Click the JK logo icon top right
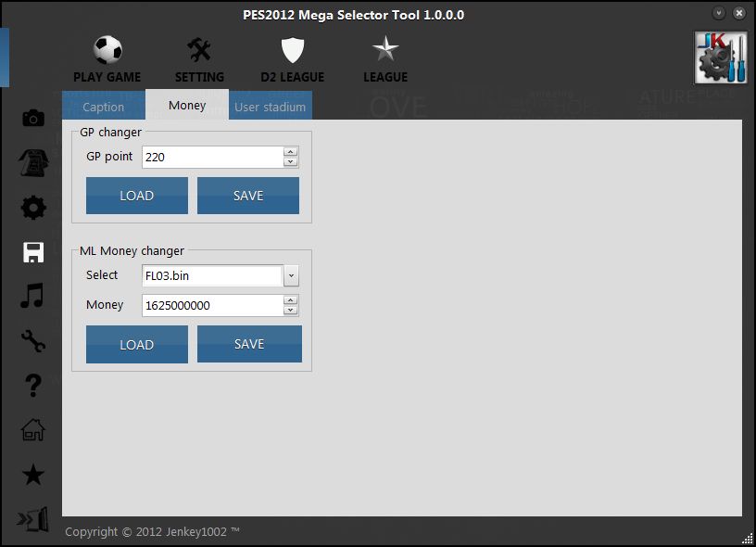 coord(721,57)
